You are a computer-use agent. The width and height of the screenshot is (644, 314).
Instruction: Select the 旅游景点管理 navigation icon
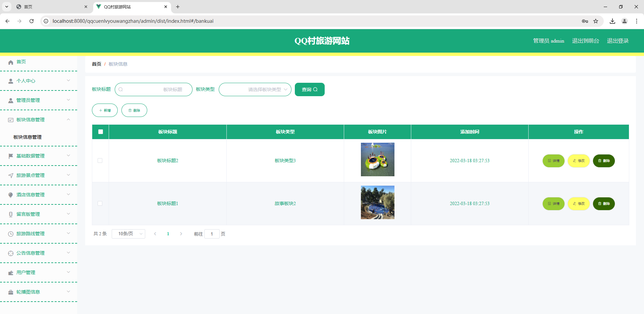click(x=10, y=175)
